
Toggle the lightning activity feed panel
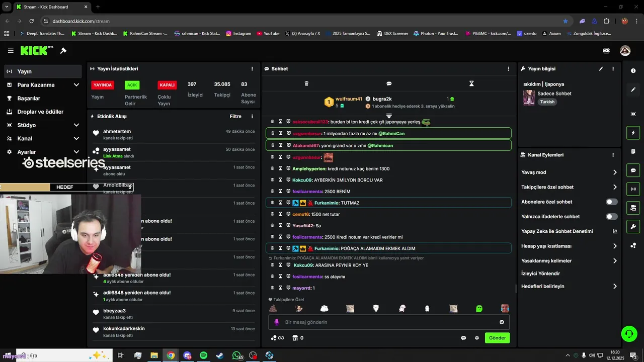click(633, 133)
